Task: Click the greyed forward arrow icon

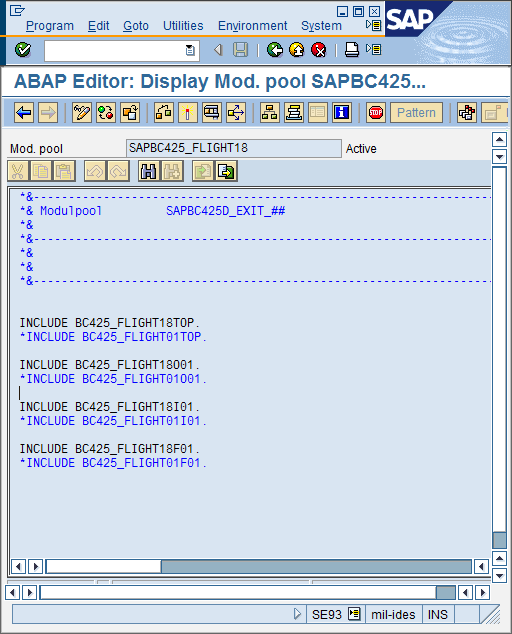Action: point(48,112)
